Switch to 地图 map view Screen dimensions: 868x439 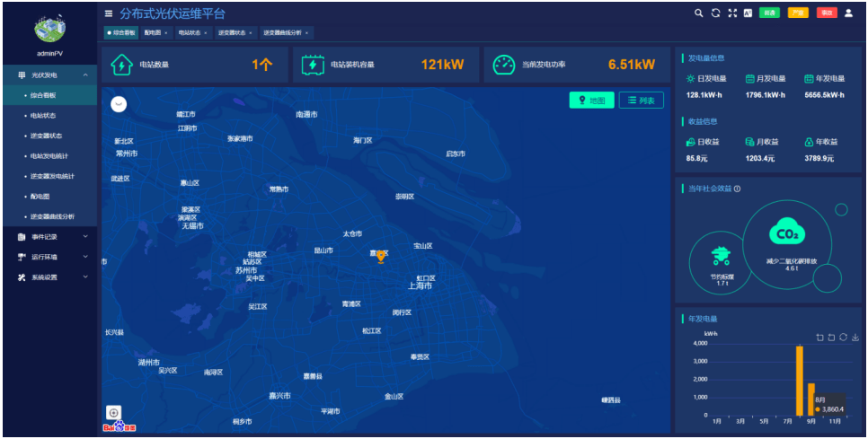click(591, 100)
